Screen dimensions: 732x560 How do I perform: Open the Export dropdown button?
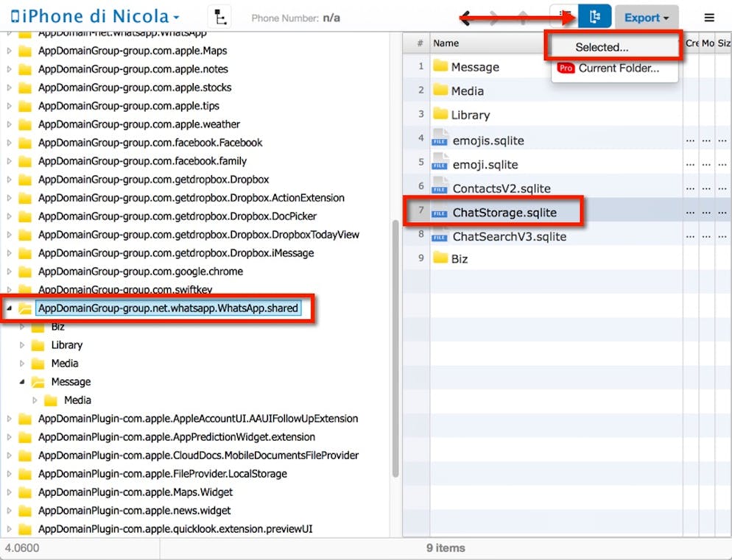[647, 18]
